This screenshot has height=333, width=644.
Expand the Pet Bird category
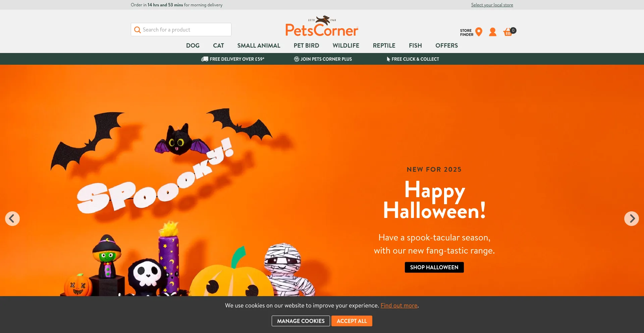307,46
